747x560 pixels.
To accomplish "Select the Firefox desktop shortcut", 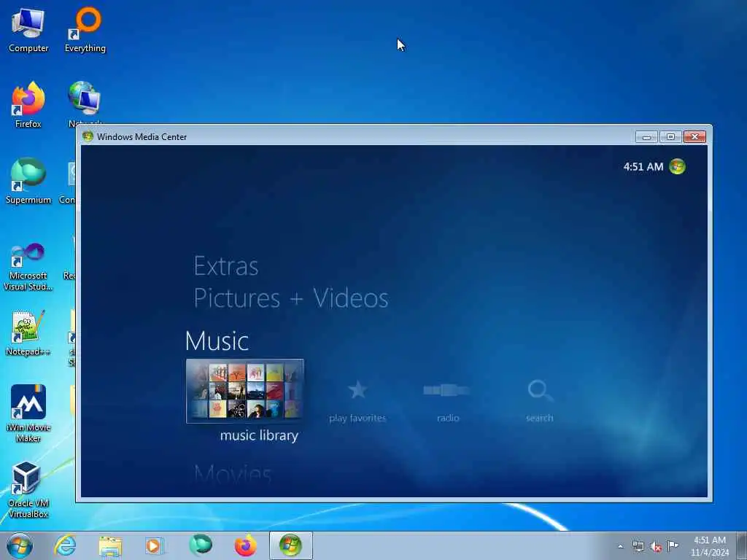I will click(28, 106).
